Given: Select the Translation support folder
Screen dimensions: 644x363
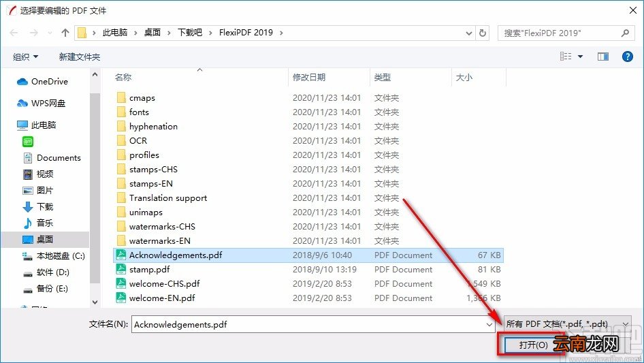Looking at the screenshot, I should point(162,198).
